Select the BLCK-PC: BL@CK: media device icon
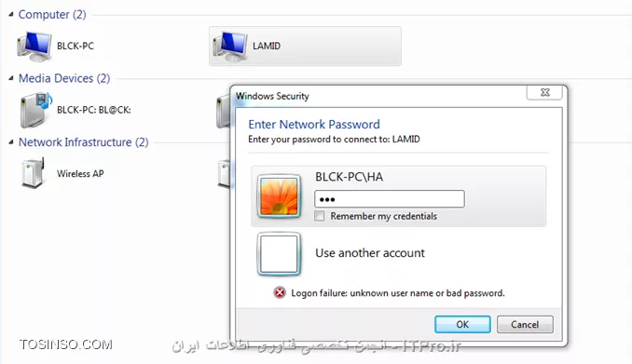Viewport: 632px width, 364px height. (36, 110)
